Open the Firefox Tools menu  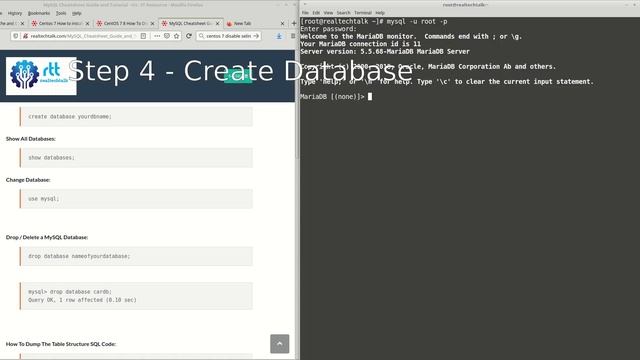pyautogui.click(x=61, y=13)
